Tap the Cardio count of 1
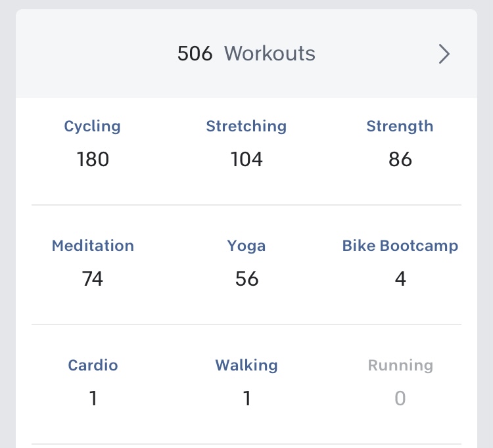 (x=93, y=399)
